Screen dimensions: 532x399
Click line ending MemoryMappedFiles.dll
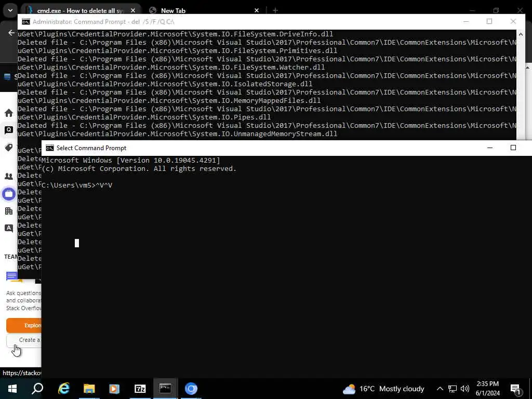[169, 101]
